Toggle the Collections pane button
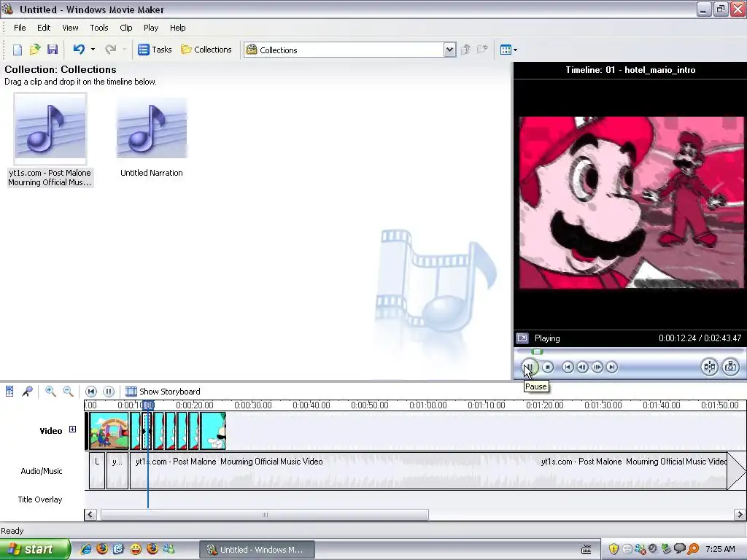Image resolution: width=747 pixels, height=560 pixels. pos(206,50)
